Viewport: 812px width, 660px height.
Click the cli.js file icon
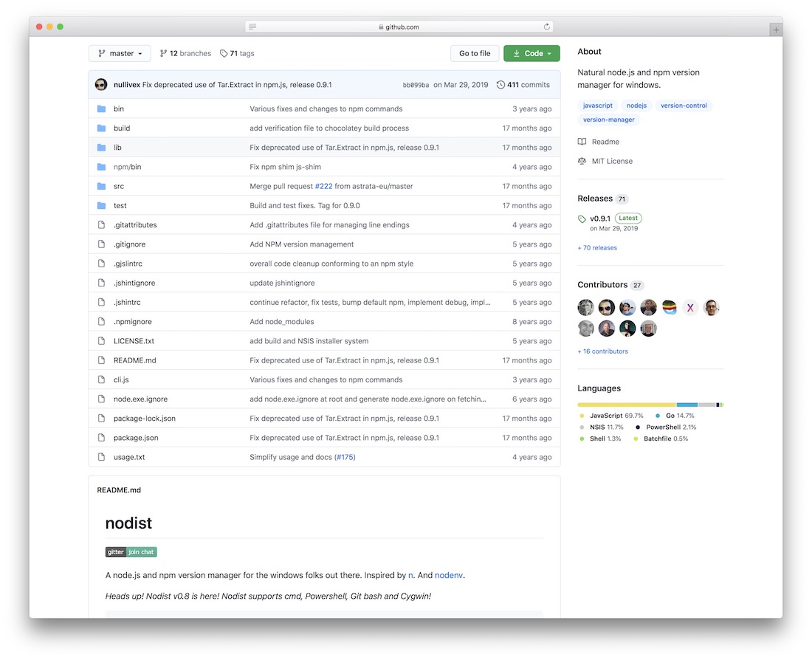[x=102, y=379]
